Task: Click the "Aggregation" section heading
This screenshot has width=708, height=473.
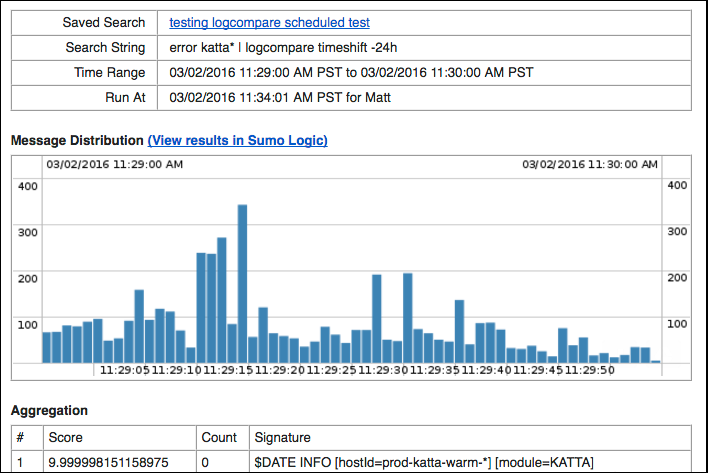Action: tap(49, 410)
